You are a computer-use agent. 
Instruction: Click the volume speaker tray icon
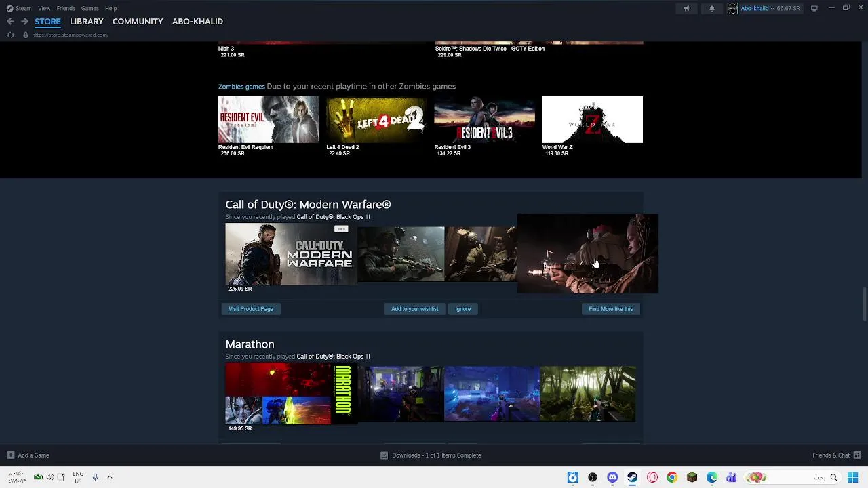point(50,477)
